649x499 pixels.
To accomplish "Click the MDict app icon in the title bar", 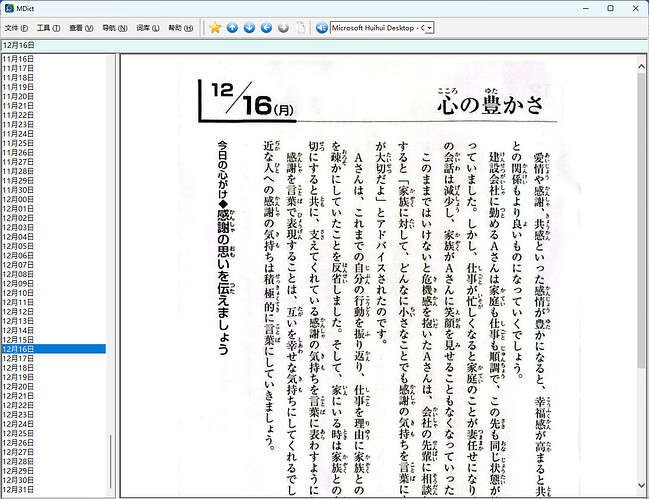I will tap(9, 8).
